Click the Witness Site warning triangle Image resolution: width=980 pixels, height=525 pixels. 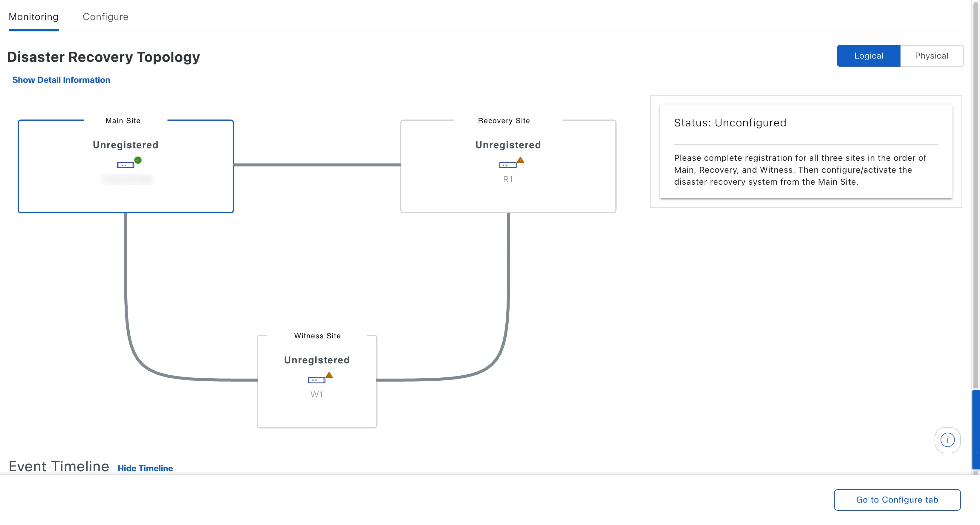[329, 376]
